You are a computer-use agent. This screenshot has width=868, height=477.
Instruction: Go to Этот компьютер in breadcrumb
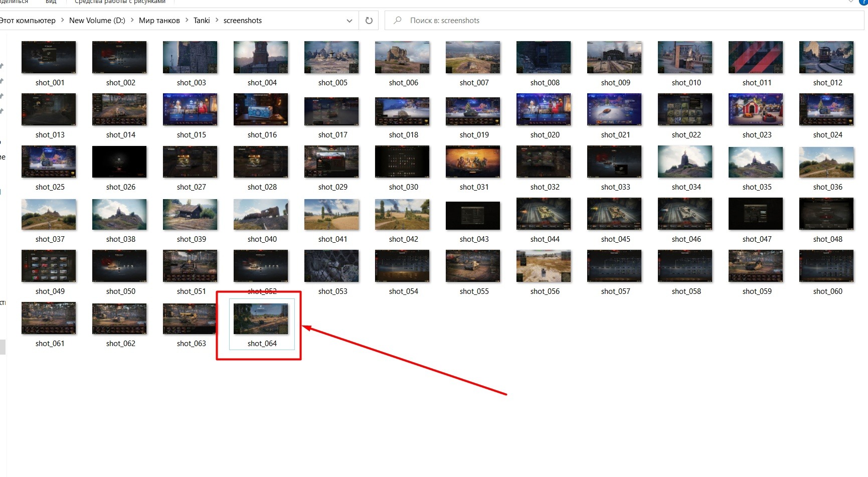[28, 21]
